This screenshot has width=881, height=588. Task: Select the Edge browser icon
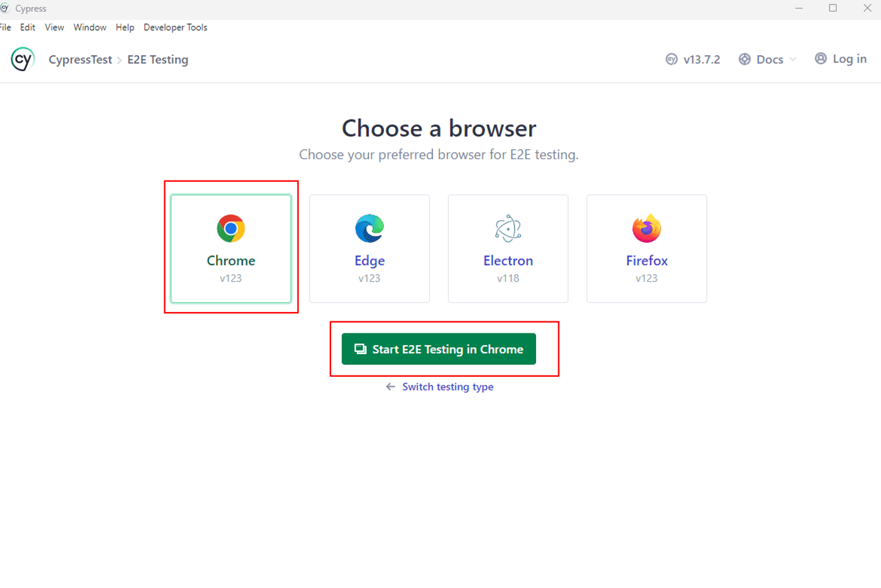point(369,228)
